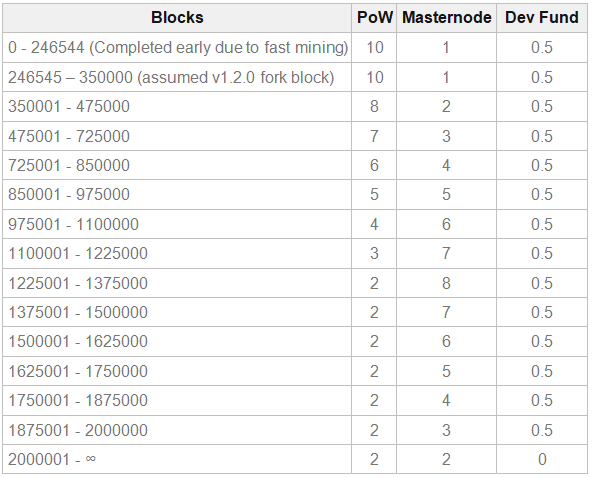Image resolution: width=592 pixels, height=478 pixels.
Task: Click the 1625001 - 1750000 blocks cell
Action: tap(177, 371)
